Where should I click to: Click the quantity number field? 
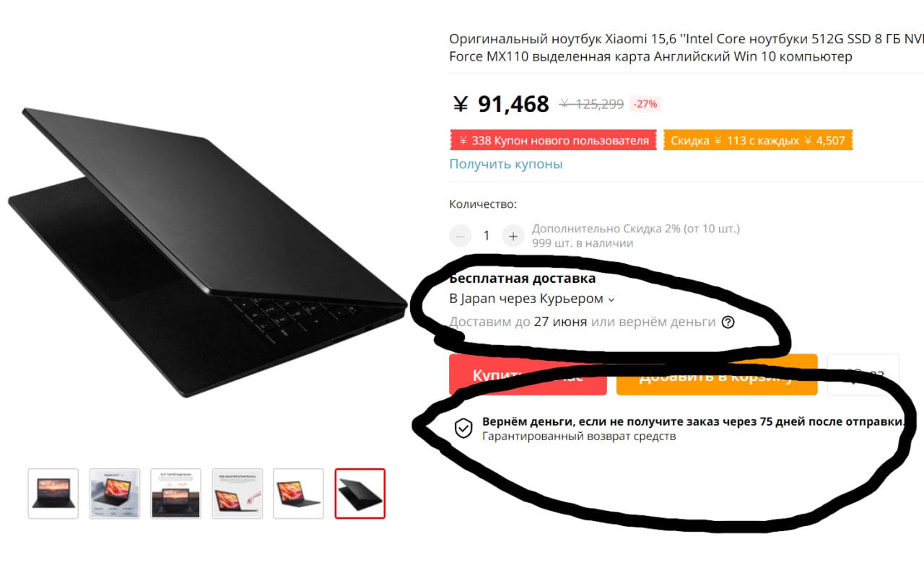tap(487, 236)
